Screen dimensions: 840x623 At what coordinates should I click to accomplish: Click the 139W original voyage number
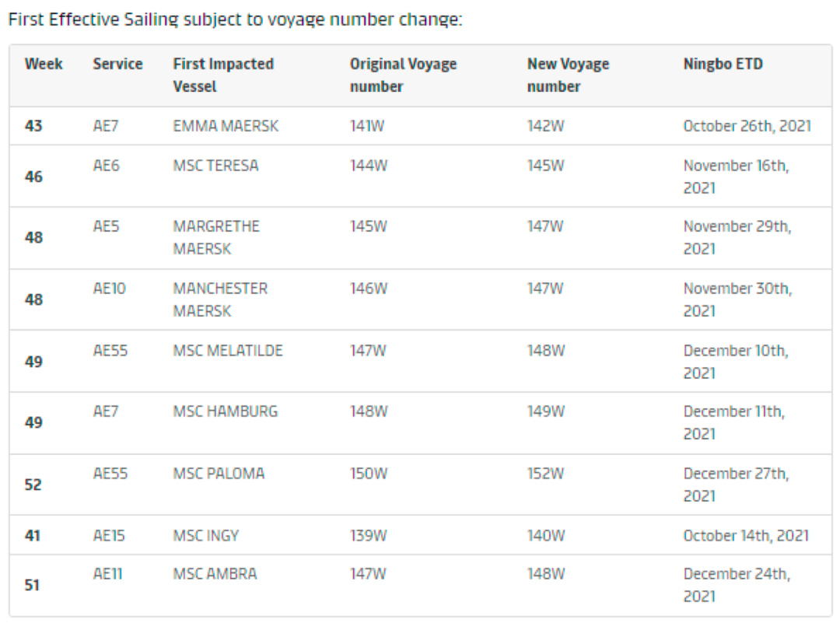click(368, 536)
